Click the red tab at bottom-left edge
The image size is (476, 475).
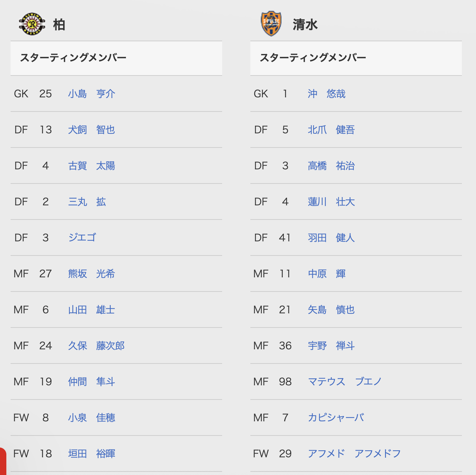(x=3, y=461)
